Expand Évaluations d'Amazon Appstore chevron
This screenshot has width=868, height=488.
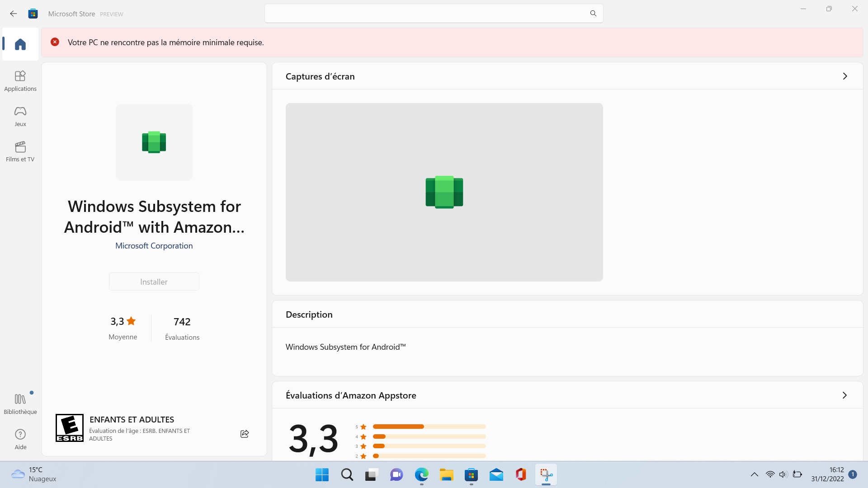844,395
